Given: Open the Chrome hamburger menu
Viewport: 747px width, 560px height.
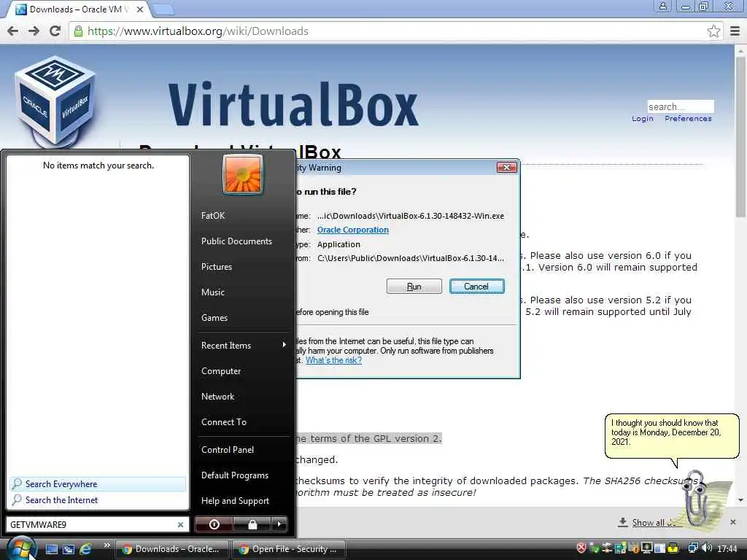Looking at the screenshot, I should pos(735,31).
